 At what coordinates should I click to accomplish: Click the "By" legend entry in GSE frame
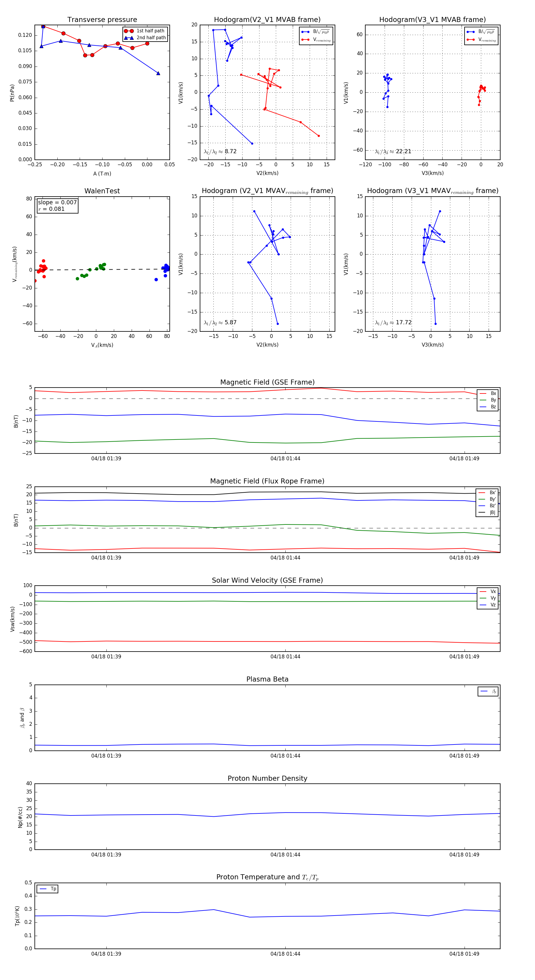[x=488, y=400]
